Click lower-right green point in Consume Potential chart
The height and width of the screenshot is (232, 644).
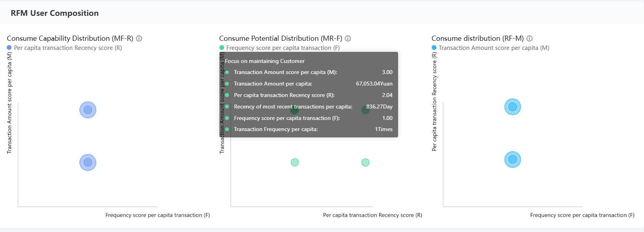click(365, 162)
